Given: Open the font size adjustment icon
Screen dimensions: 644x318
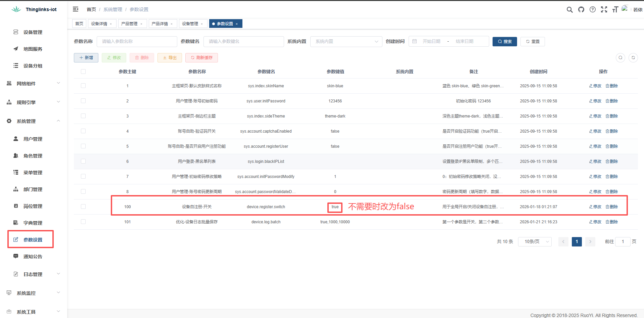Looking at the screenshot, I should click(615, 10).
